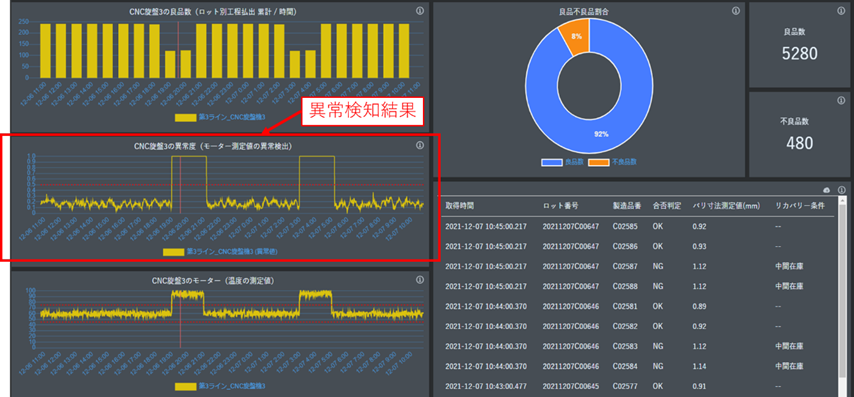The width and height of the screenshot is (854, 397).
Task: Click NG result in the C02587 row
Action: tap(657, 266)
